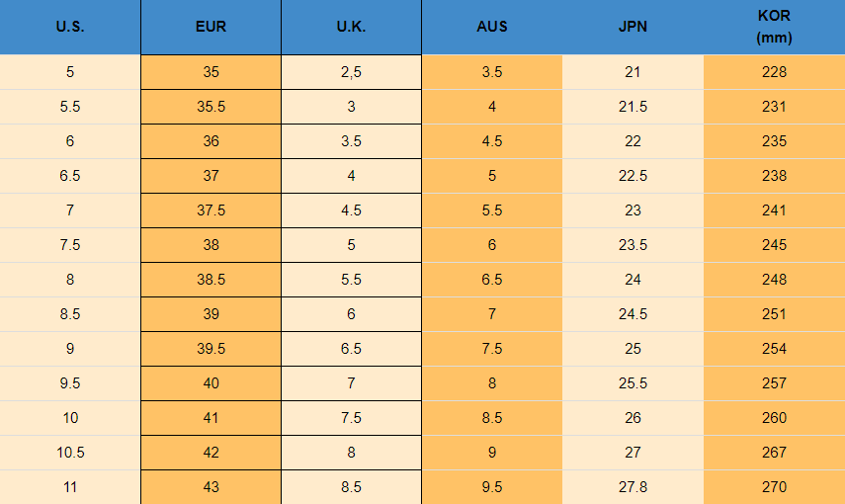Click the 245 cell in KOR column
This screenshot has width=845, height=504.
coord(774,245)
